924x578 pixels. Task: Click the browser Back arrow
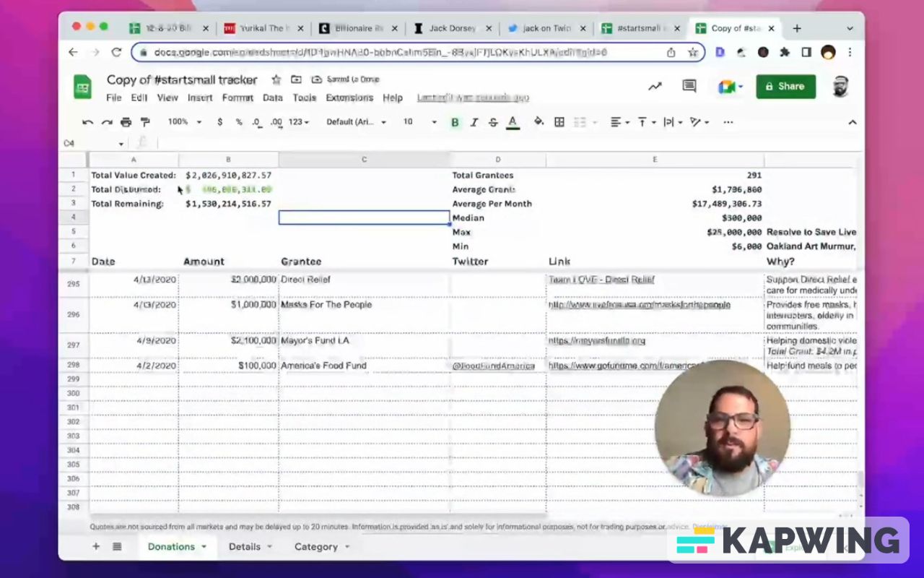[73, 52]
